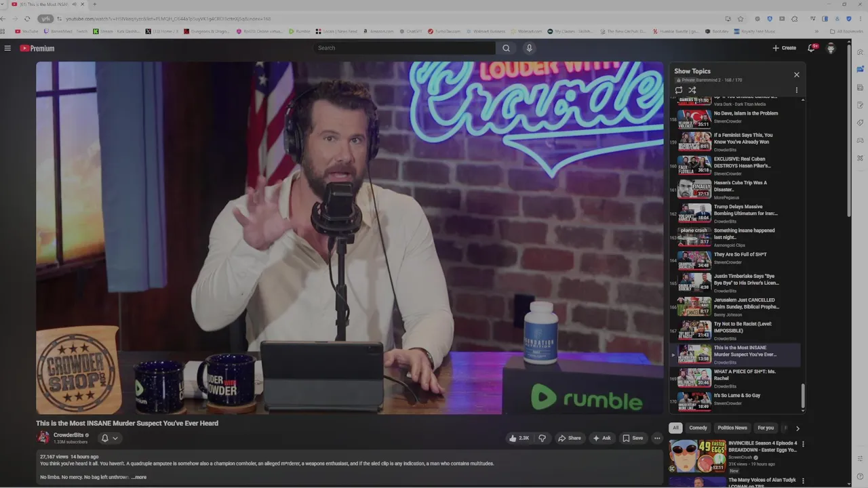
Task: Toggle shuffle playlist in Show Topics
Action: [692, 89]
